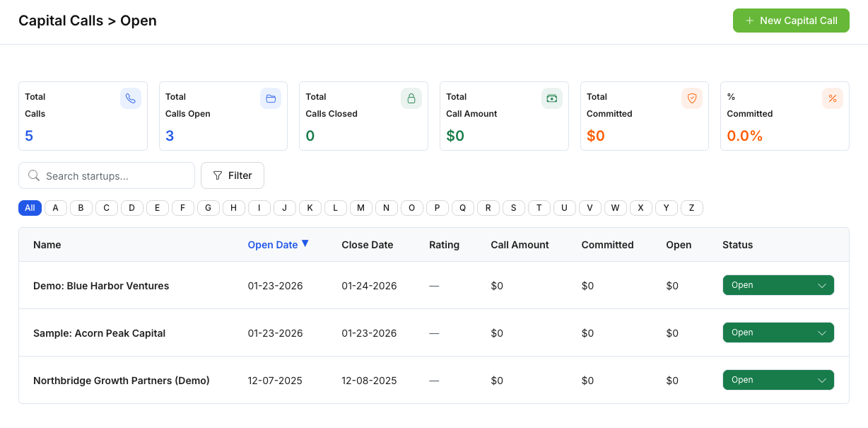Filter names by letter N
The height and width of the screenshot is (428, 868).
(386, 208)
